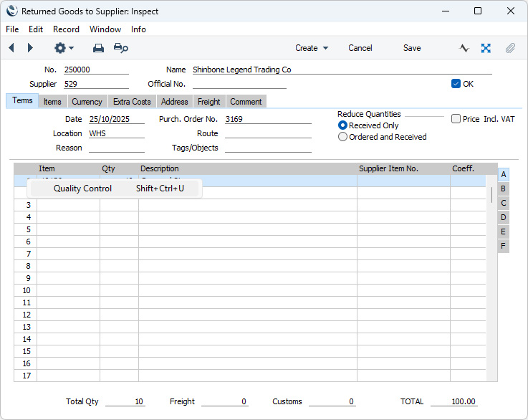The width and height of the screenshot is (528, 420).
Task: Select row number 17 in matrix
Action: pyautogui.click(x=26, y=376)
